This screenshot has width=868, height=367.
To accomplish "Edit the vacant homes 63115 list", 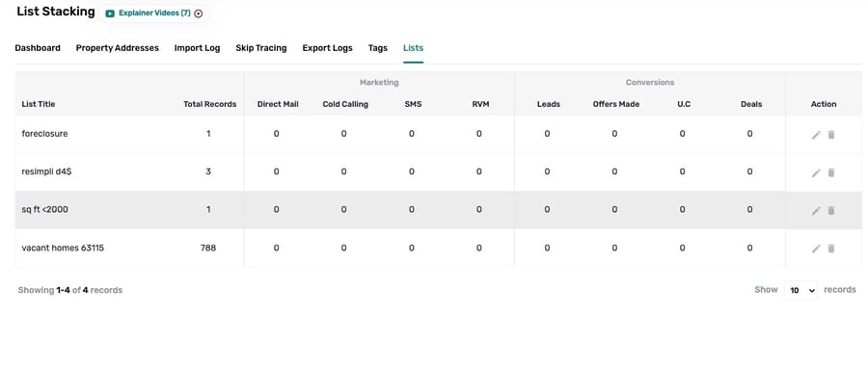I will (816, 249).
